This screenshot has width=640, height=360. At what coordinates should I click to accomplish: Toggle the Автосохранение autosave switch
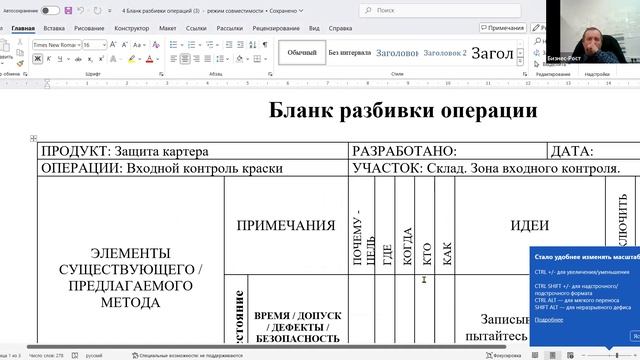50,11
